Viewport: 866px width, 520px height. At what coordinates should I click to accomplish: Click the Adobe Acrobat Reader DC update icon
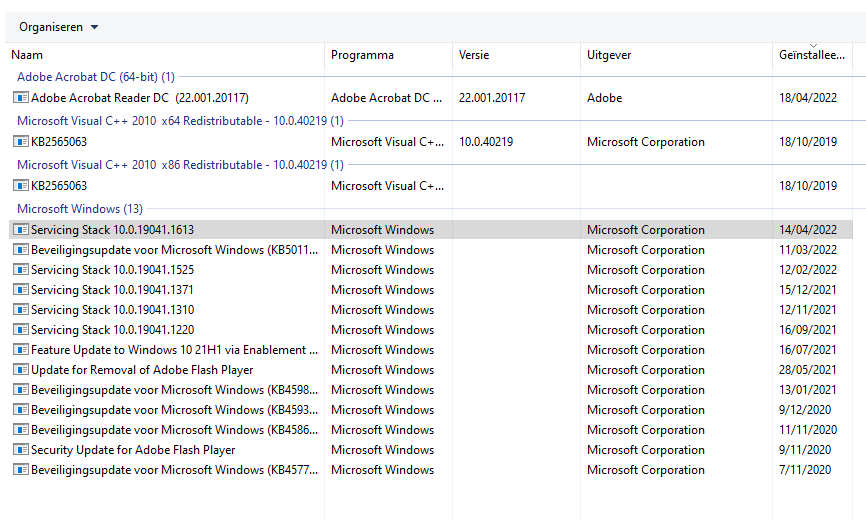(x=21, y=98)
